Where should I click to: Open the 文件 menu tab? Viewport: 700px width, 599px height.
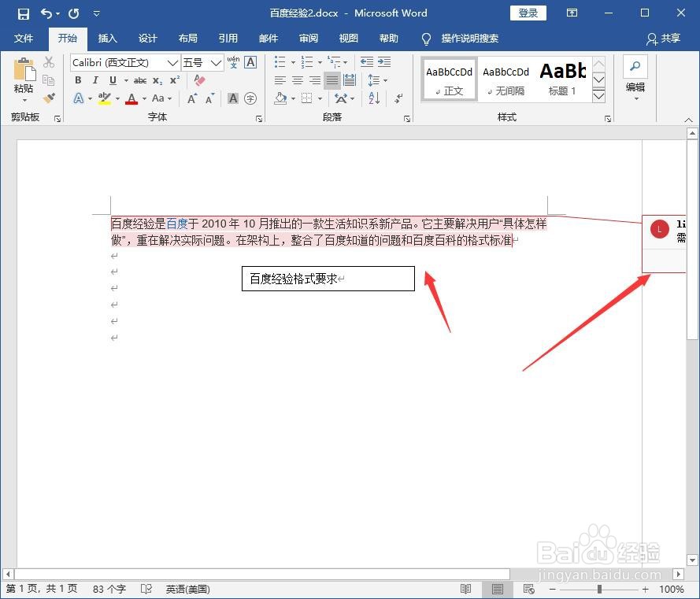pos(23,39)
